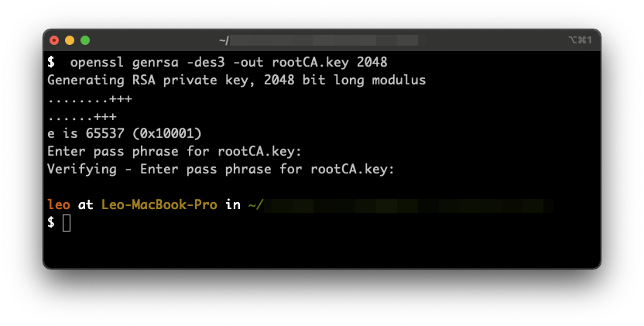Click the red close window button
The height and width of the screenshot is (326, 644).
coord(54,40)
